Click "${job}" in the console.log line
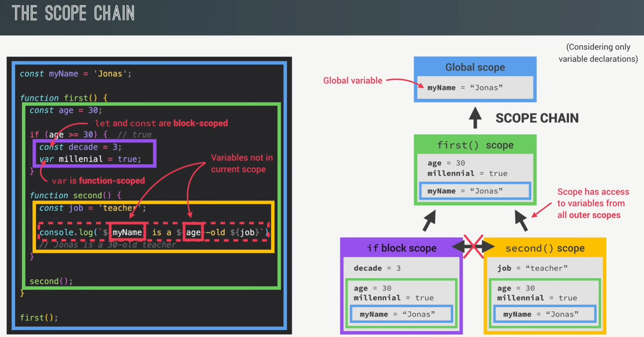The image size is (644, 337). tap(245, 232)
